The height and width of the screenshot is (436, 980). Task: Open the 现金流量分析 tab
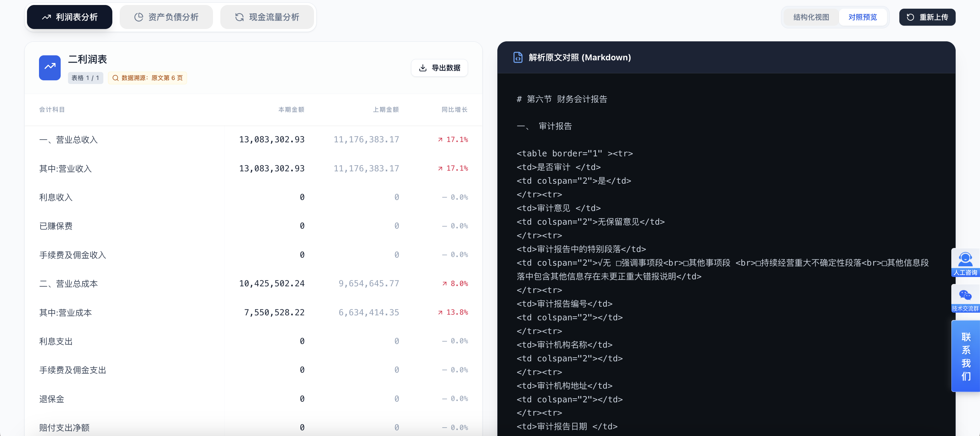click(267, 18)
